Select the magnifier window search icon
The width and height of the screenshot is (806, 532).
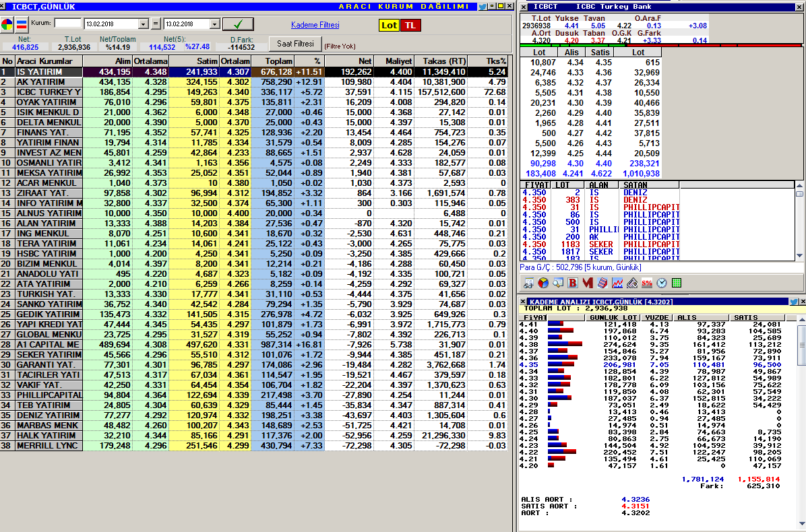(558, 283)
